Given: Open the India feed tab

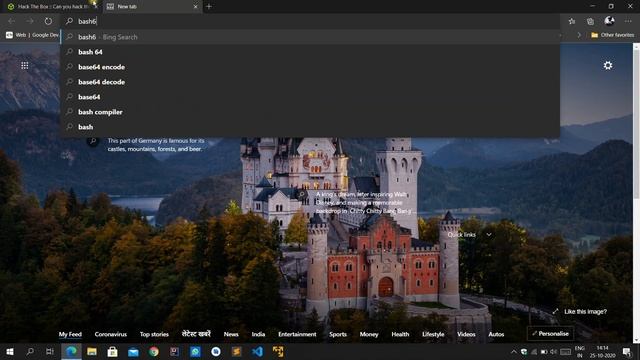Looking at the screenshot, I should coord(258,334).
